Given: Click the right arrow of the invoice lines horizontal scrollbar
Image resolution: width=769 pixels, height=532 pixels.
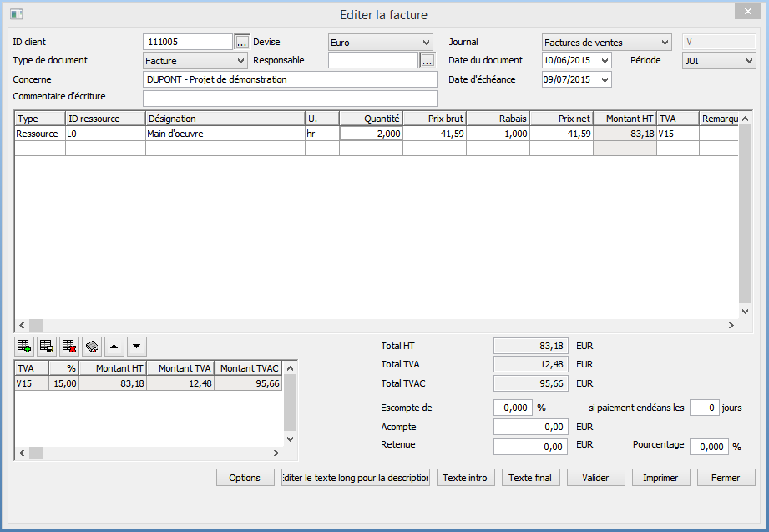Looking at the screenshot, I should coord(732,325).
